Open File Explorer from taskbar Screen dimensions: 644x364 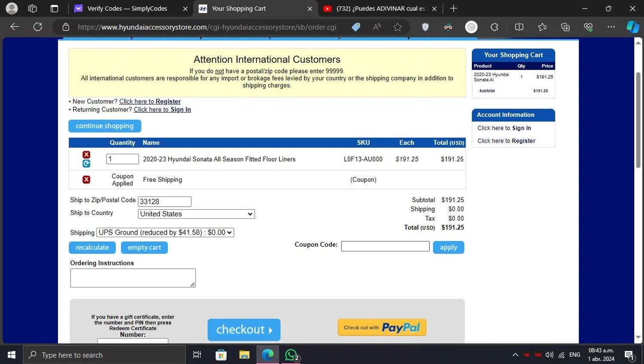pyautogui.click(x=244, y=355)
